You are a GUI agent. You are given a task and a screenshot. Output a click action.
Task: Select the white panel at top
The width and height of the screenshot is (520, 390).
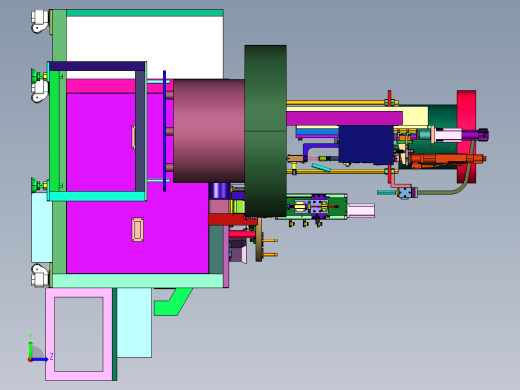pyautogui.click(x=145, y=47)
